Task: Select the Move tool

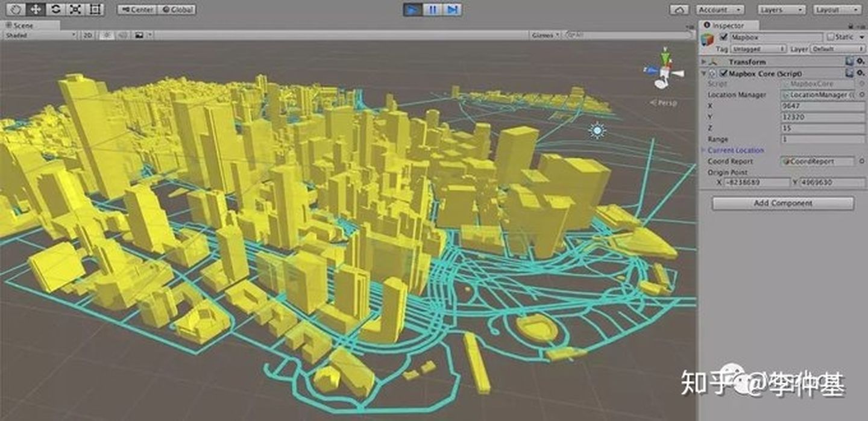Action: tap(36, 10)
